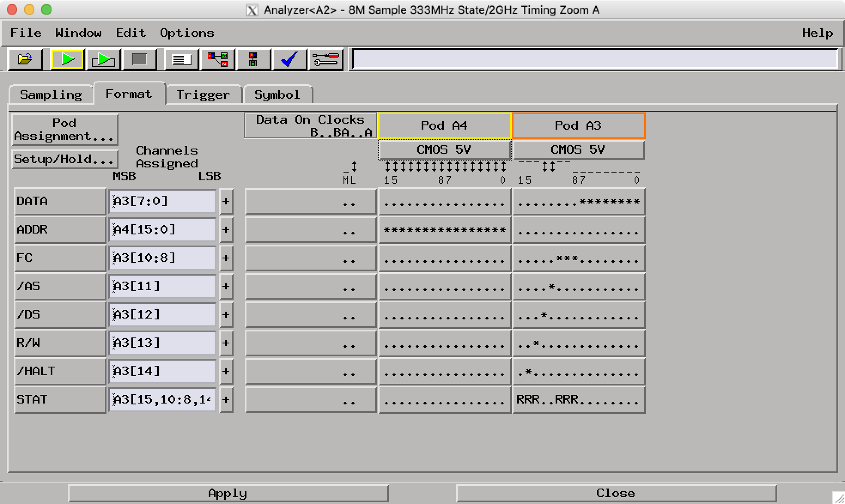Select the Pod A3 header button
845x504 pixels.
(x=578, y=125)
